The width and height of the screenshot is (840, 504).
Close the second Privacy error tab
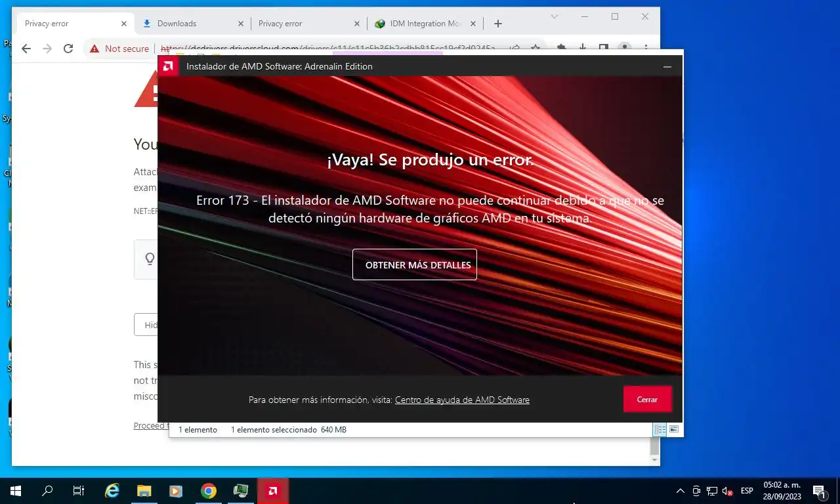pyautogui.click(x=357, y=24)
